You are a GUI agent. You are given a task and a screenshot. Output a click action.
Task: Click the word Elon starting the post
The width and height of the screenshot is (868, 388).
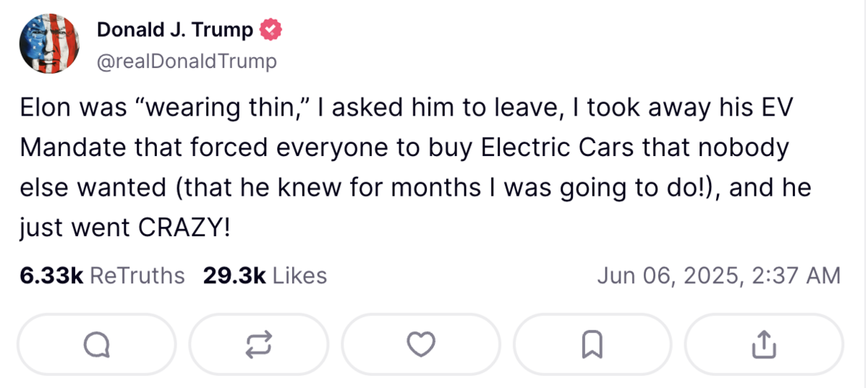[x=45, y=108]
